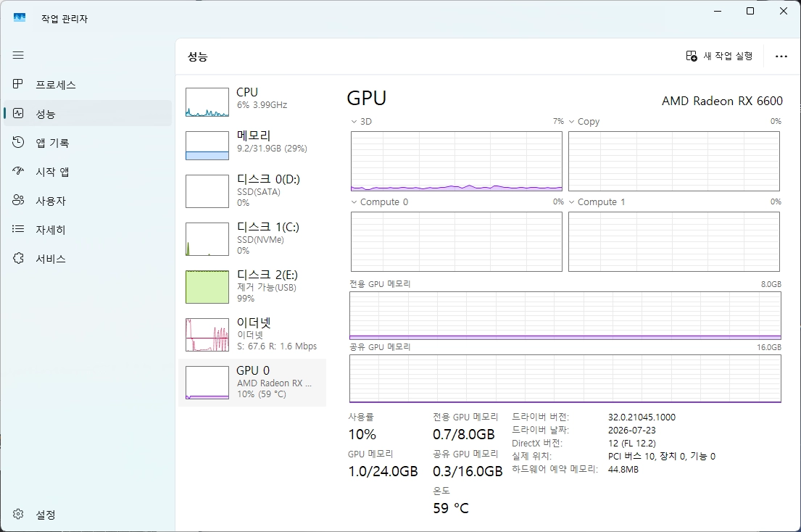Click the large GPU heading

point(366,98)
